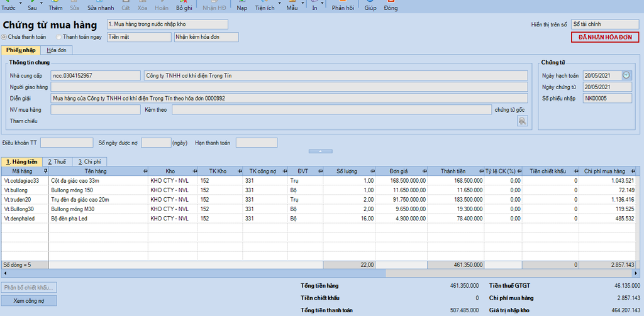
Task: Switch to the Hóa đơn tab
Action: 56,50
